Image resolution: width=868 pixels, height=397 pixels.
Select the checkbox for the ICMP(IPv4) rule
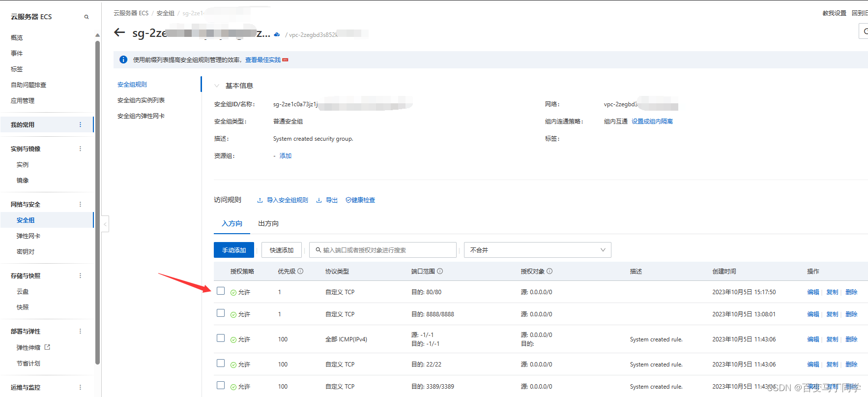(x=221, y=338)
